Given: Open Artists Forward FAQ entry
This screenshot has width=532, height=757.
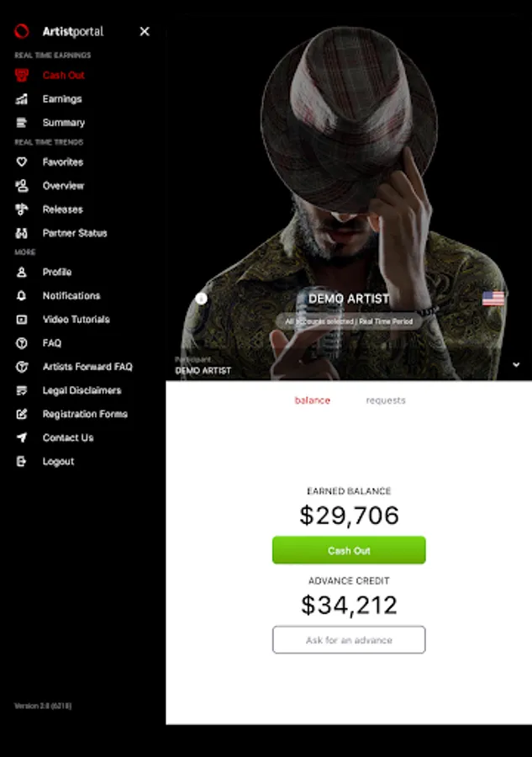Looking at the screenshot, I should (87, 367).
